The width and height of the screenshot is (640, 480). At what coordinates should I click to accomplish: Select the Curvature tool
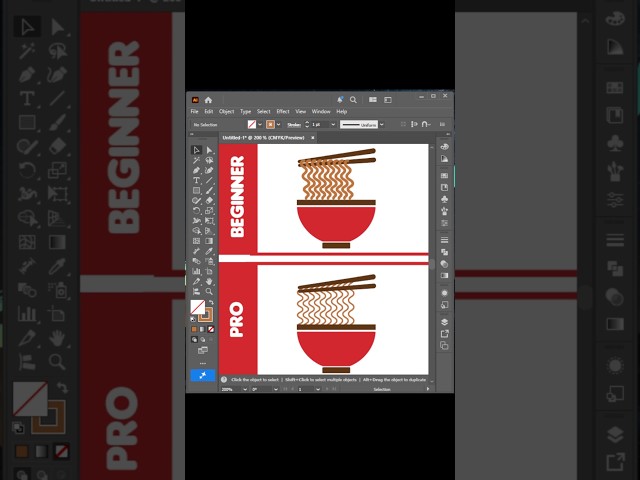209,170
